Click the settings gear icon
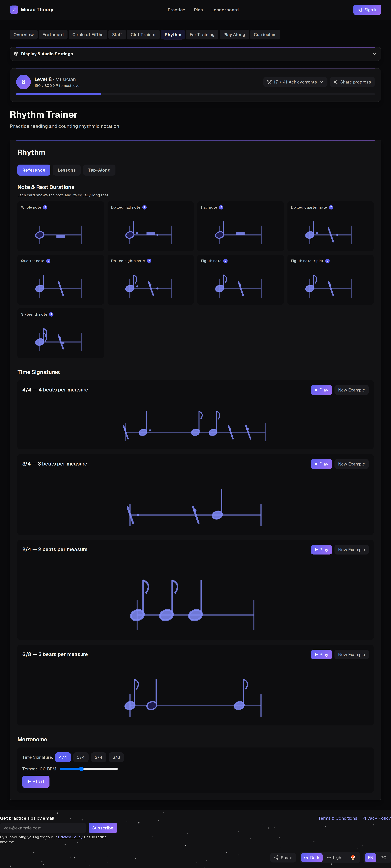 (16, 54)
